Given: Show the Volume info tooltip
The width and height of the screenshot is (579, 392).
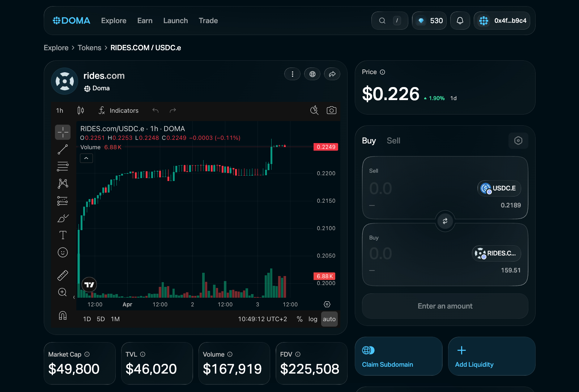Looking at the screenshot, I should click(230, 354).
